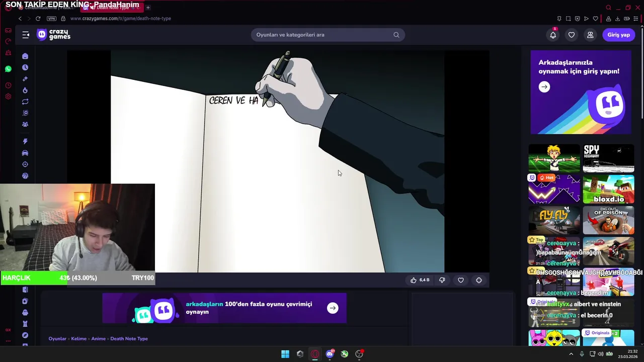Open Action lightning bolt category in sidebar
Image resolution: width=644 pixels, height=362 pixels.
tap(25, 141)
